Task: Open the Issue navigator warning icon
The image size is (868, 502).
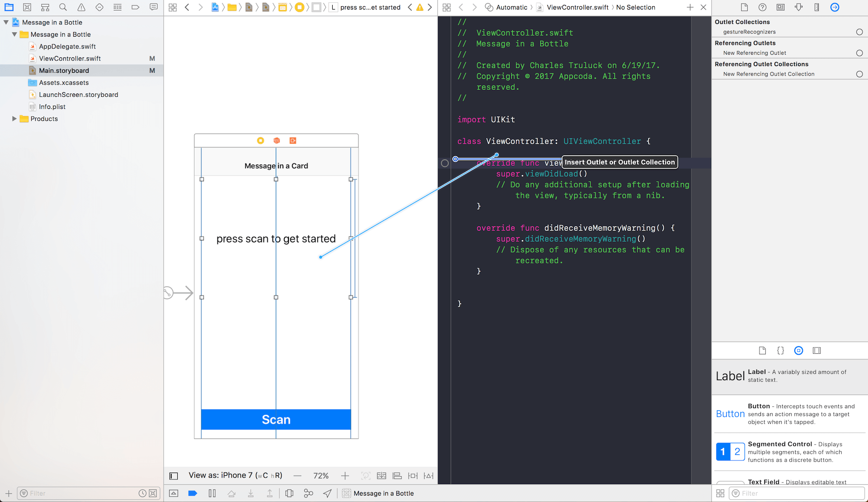Action: [81, 7]
